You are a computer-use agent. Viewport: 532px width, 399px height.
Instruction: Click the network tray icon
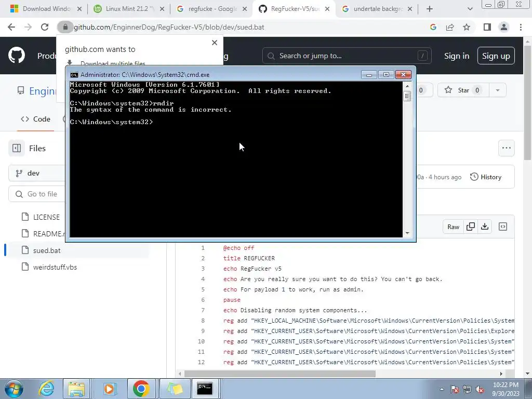(467, 390)
